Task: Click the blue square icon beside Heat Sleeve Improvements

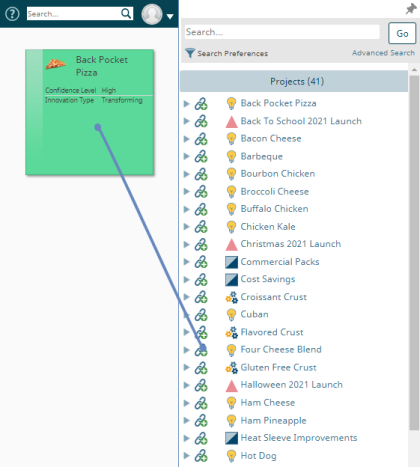Action: 231,438
